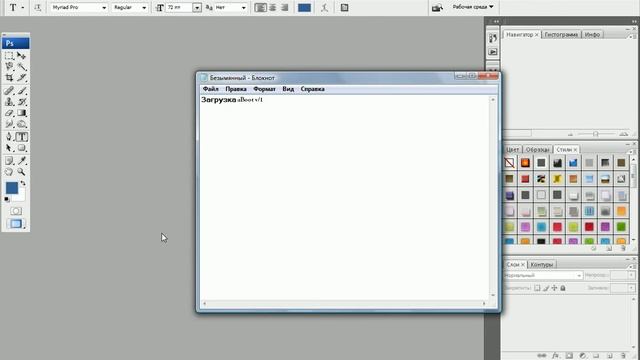Viewport: 640px width, 360px height.
Task: Select the Brush tool
Action: (x=22, y=91)
